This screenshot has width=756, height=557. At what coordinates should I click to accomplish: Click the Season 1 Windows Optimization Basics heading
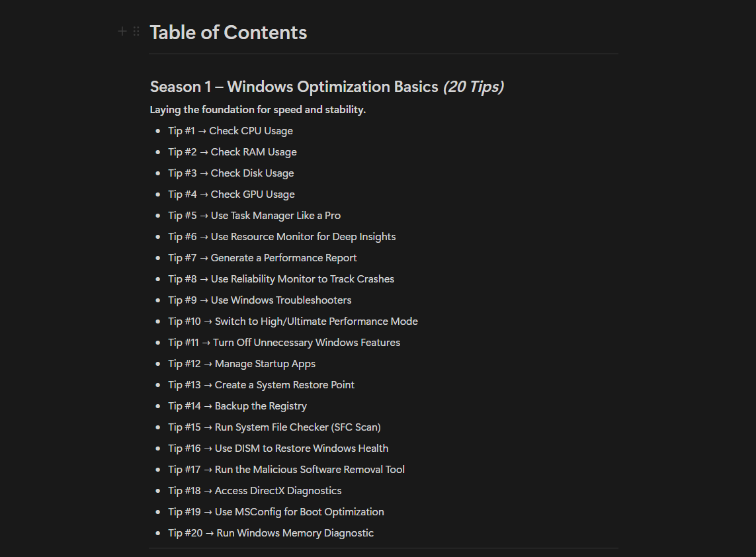(327, 87)
